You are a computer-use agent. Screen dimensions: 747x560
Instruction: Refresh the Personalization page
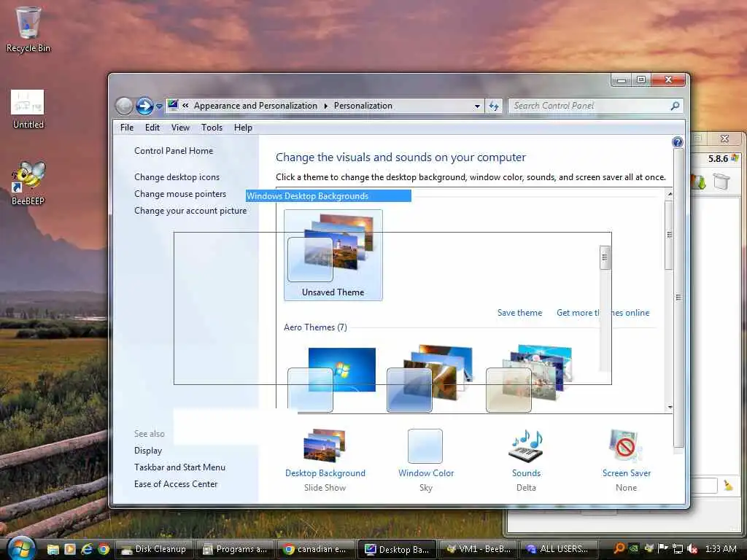pyautogui.click(x=494, y=106)
